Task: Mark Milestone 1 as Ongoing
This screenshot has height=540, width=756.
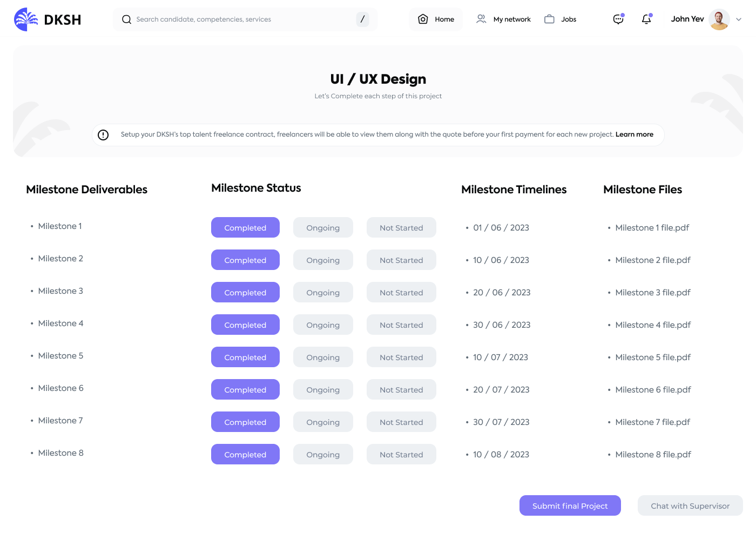Action: 323,227
